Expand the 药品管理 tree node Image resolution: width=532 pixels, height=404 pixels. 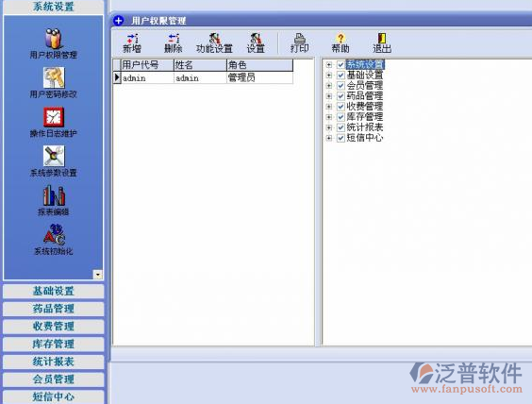[328, 96]
